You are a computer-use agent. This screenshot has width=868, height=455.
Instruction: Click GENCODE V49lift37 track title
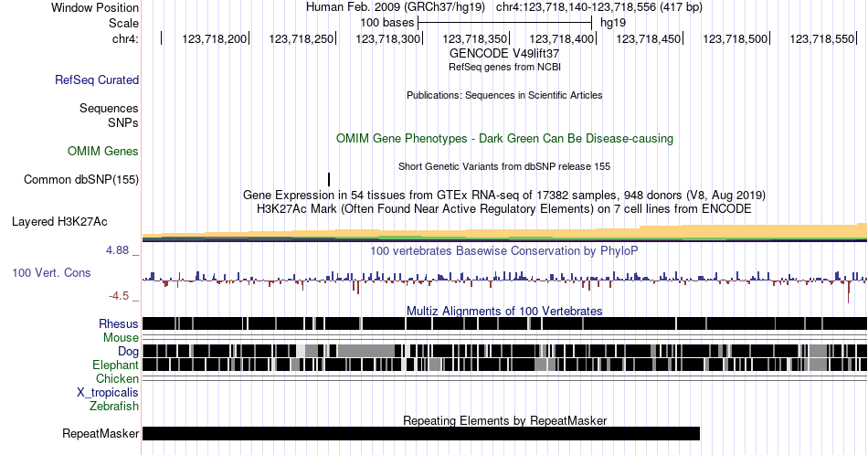pyautogui.click(x=504, y=54)
